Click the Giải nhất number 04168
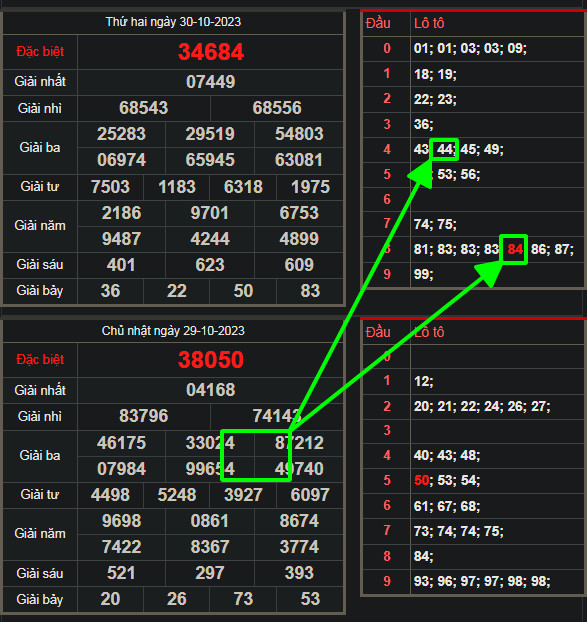The width and height of the screenshot is (587, 622). (x=211, y=390)
